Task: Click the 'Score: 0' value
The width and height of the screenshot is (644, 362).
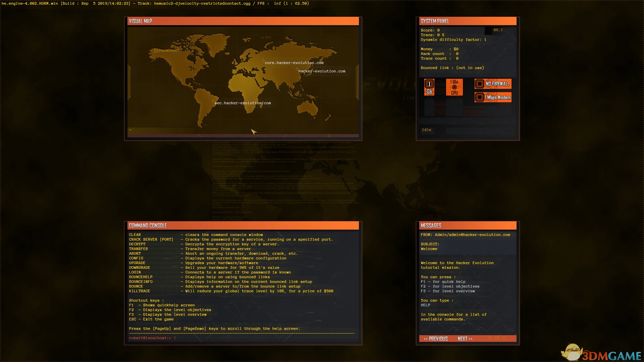Action: click(430, 31)
